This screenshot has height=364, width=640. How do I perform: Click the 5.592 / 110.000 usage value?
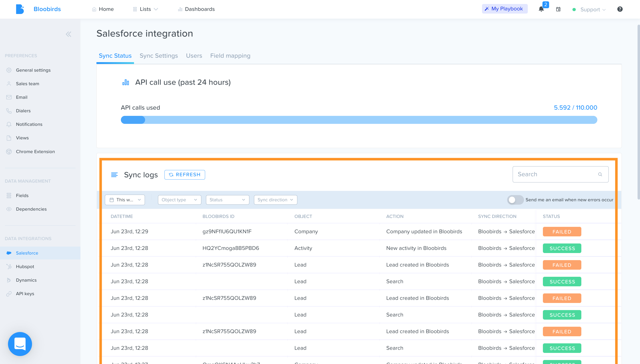click(575, 107)
